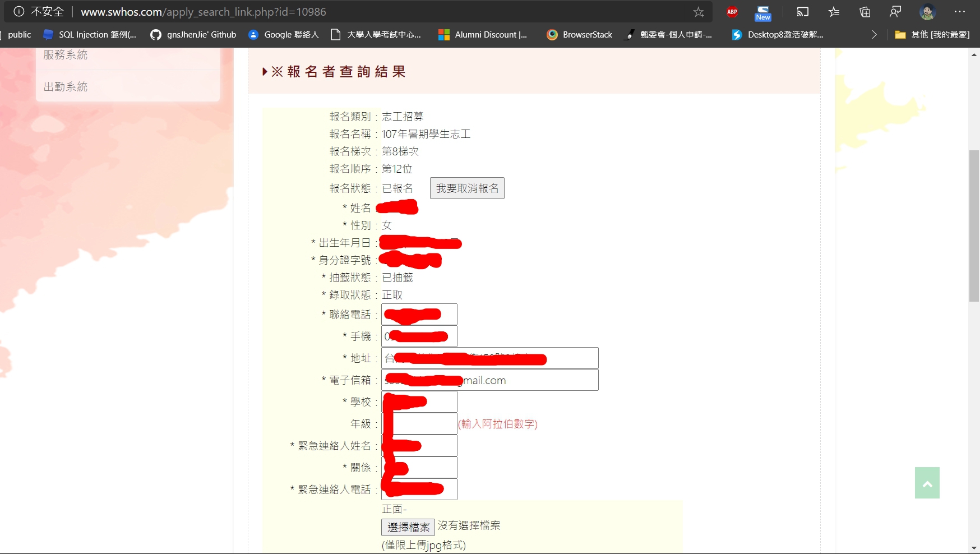Screen dimensions: 980x554
Task: Click the site info icon in address bar
Action: point(19,11)
